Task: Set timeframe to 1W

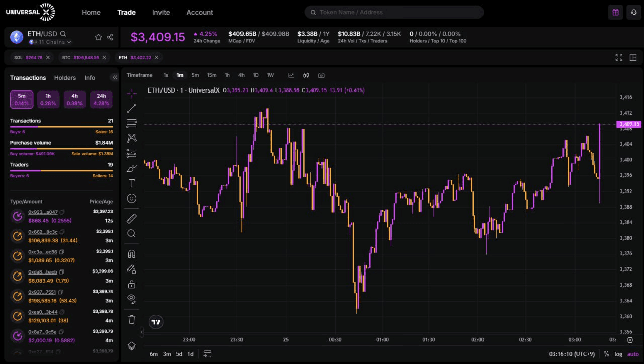Action: point(270,75)
